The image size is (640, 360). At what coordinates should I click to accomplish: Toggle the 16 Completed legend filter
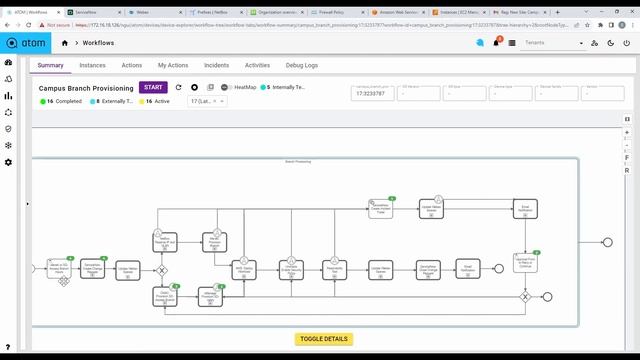(60, 101)
